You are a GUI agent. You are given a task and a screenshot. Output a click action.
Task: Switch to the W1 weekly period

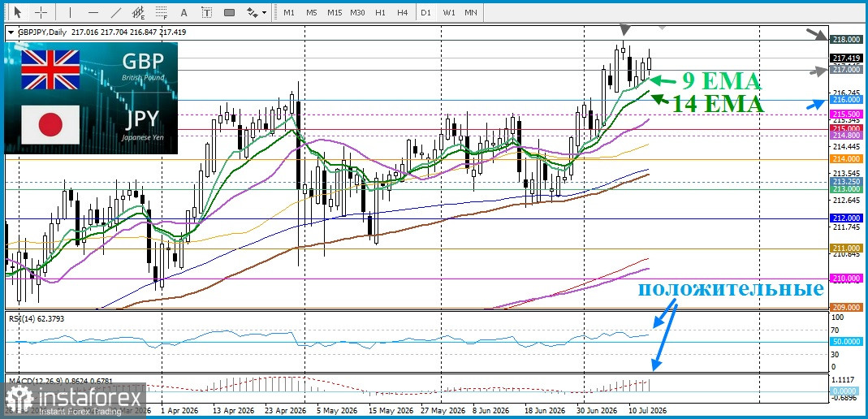coord(449,12)
